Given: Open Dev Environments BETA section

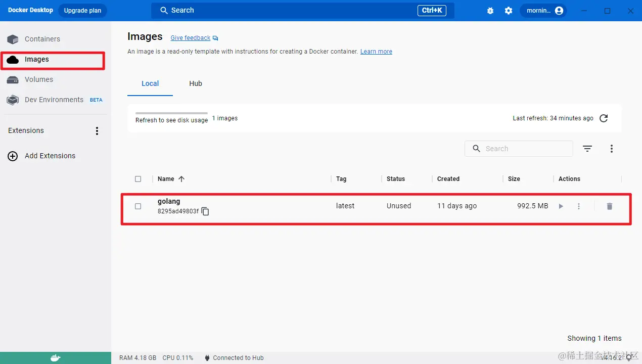Looking at the screenshot, I should click(x=56, y=100).
